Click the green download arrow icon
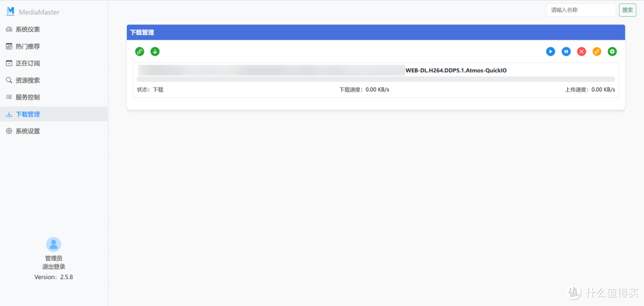This screenshot has height=306, width=644. [x=155, y=51]
